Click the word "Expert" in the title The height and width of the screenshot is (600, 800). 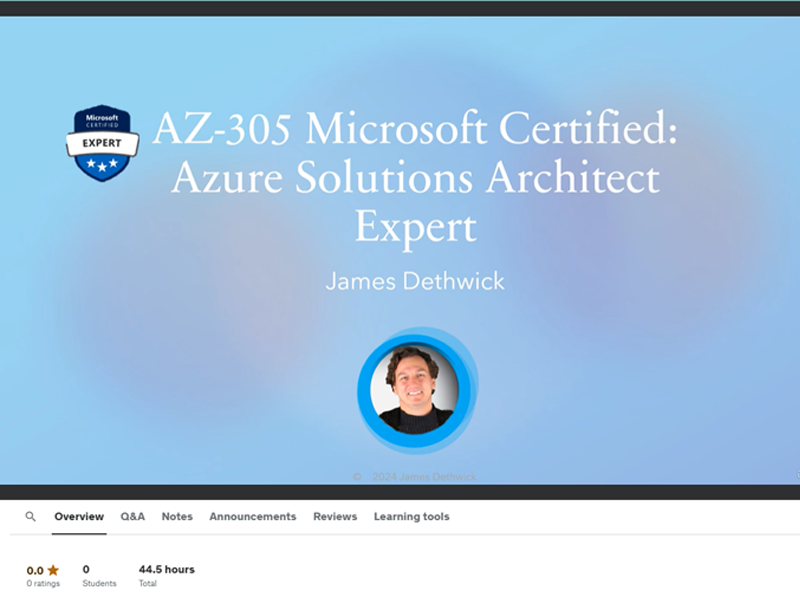click(415, 227)
